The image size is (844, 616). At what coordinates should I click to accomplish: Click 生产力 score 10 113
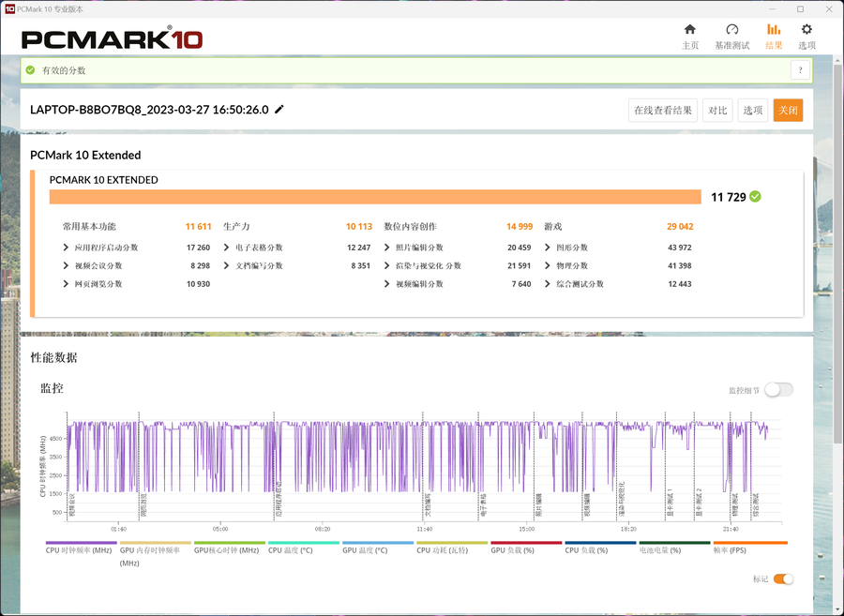(x=359, y=227)
